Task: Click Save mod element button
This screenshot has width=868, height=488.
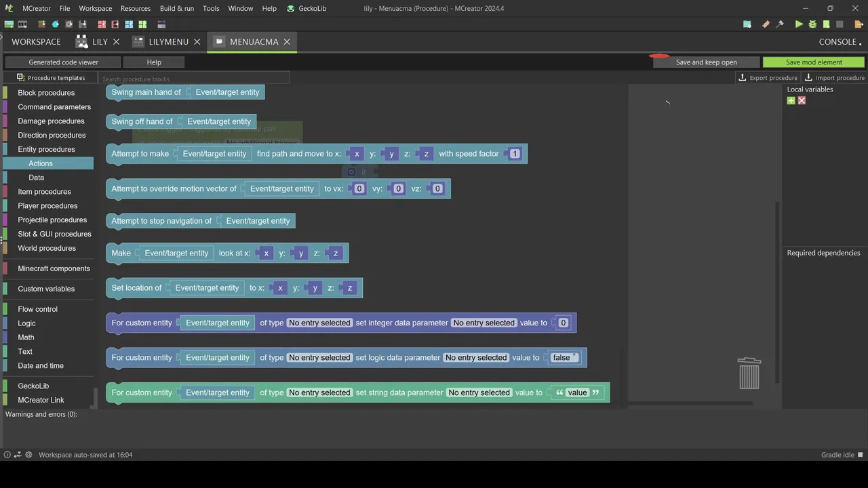Action: click(814, 62)
